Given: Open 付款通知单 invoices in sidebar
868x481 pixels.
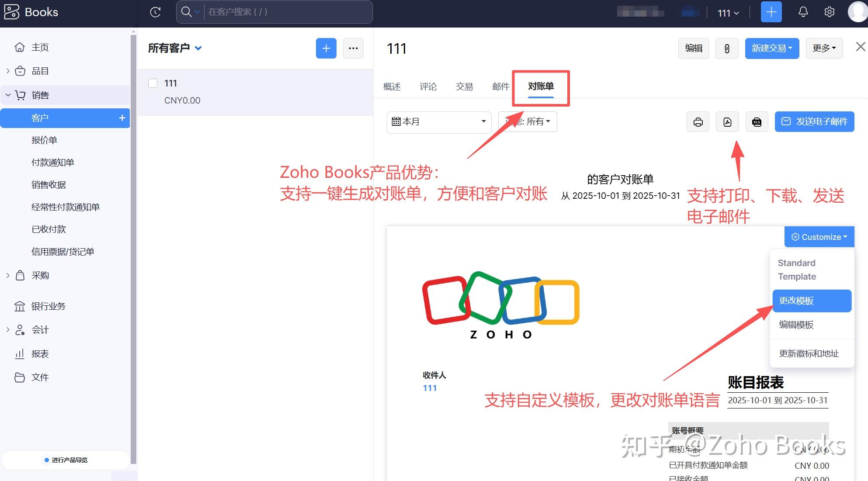Looking at the screenshot, I should 53,163.
